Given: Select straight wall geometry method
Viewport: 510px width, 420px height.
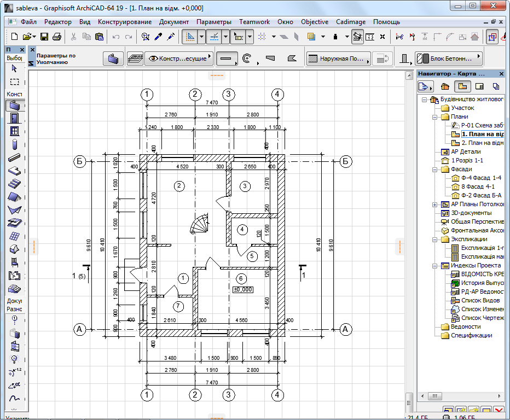Looking at the screenshot, I should (227, 59).
